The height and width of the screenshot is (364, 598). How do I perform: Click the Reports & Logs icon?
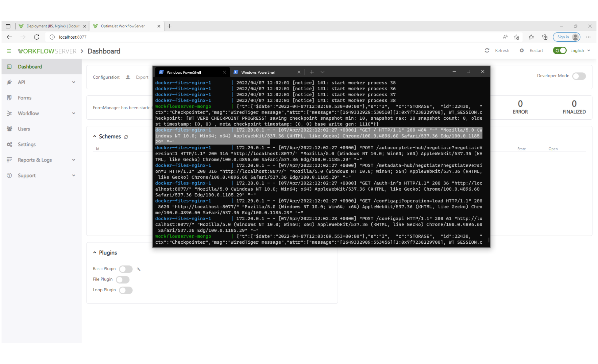tap(10, 160)
